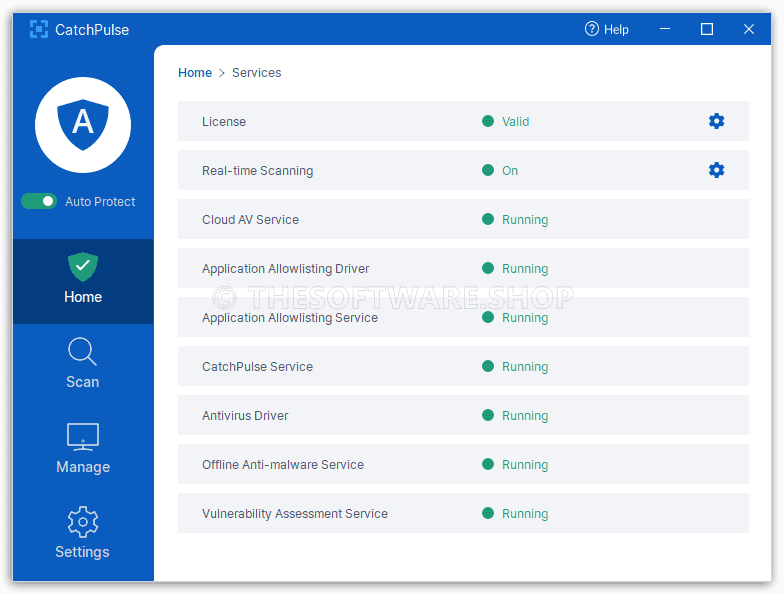Select Offline Anti-malware Service row label

click(283, 464)
